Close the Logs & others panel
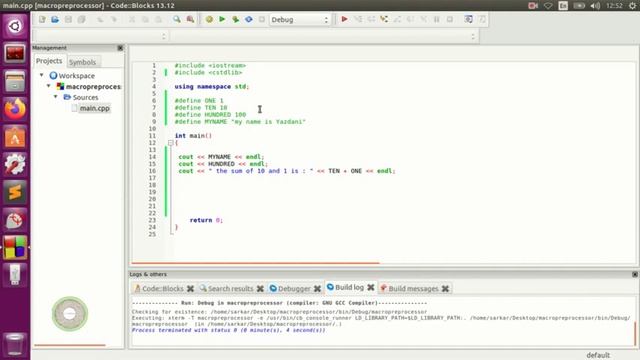Screen dimensions: 640x360 [635, 274]
